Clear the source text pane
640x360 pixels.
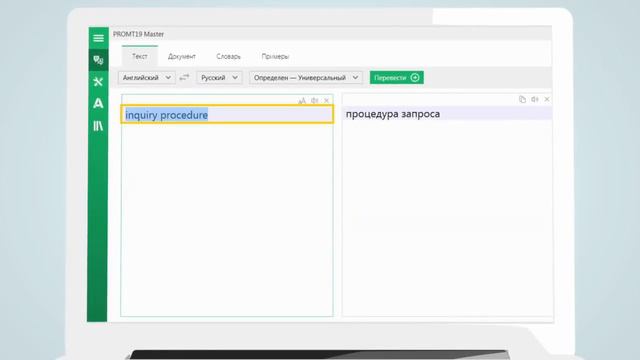[327, 100]
